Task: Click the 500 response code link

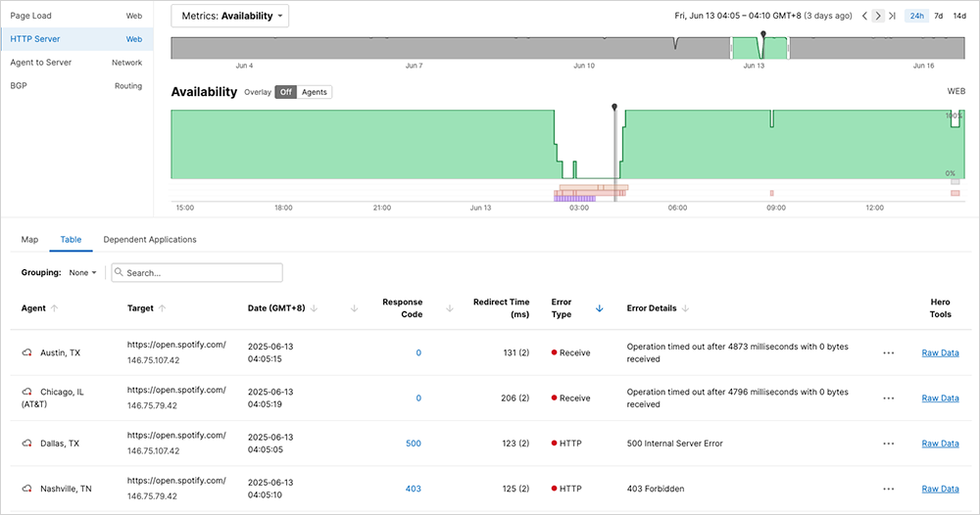Action: click(413, 444)
